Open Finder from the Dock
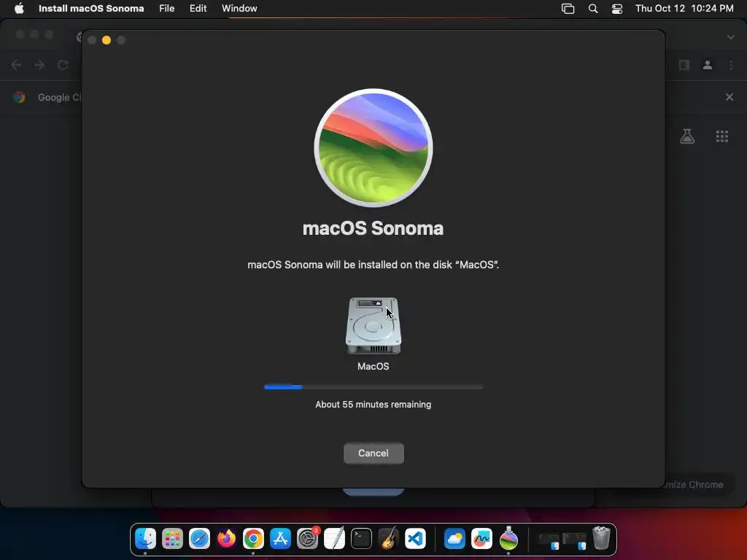The width and height of the screenshot is (747, 560). point(145,539)
